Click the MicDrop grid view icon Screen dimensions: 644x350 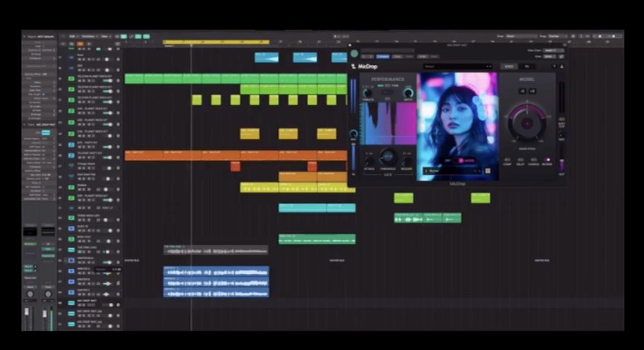point(487,170)
